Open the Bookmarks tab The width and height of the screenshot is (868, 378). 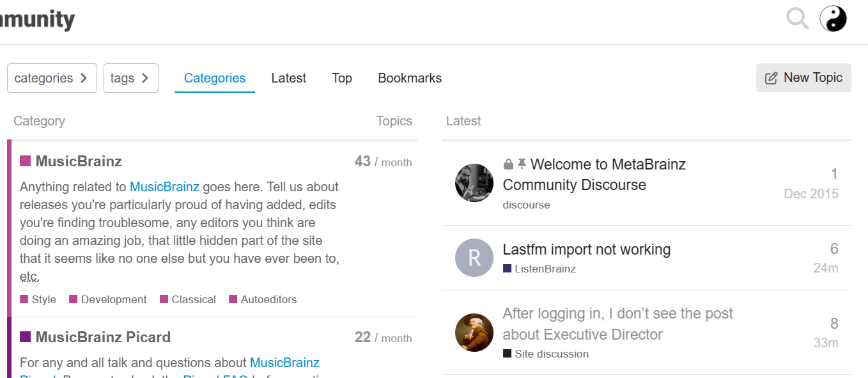[x=410, y=78]
